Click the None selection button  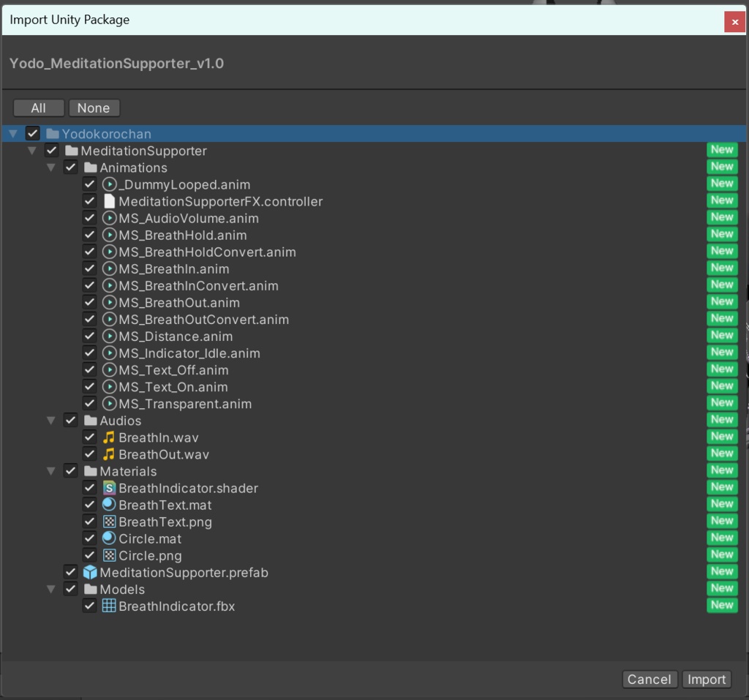click(94, 108)
